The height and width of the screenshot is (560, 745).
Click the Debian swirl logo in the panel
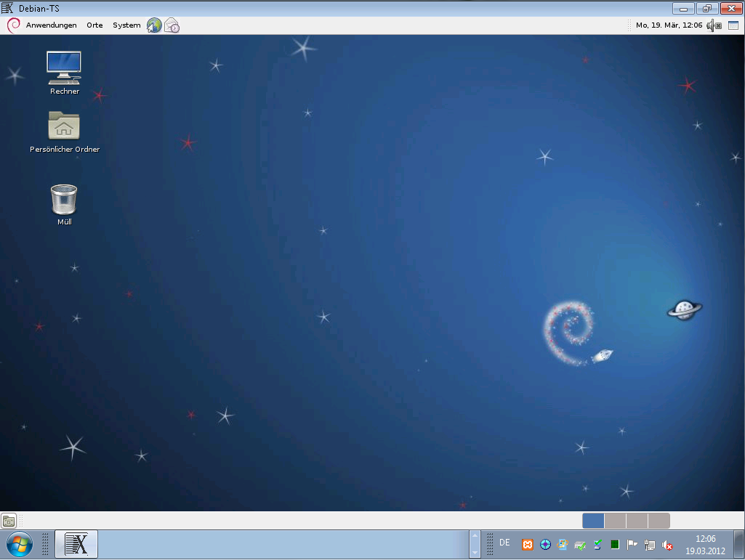pyautogui.click(x=13, y=25)
